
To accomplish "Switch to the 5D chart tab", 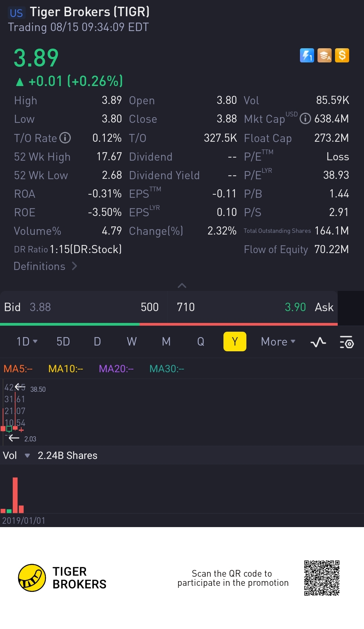I will tap(63, 341).
